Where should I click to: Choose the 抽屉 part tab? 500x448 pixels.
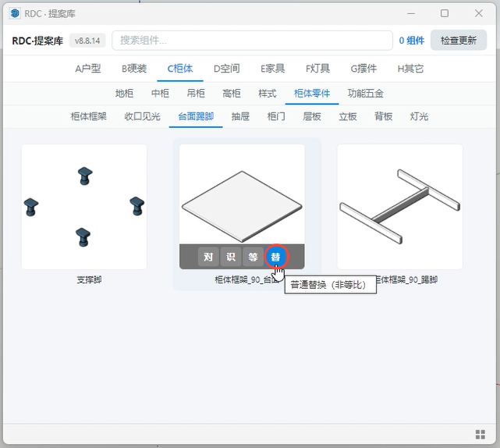240,116
